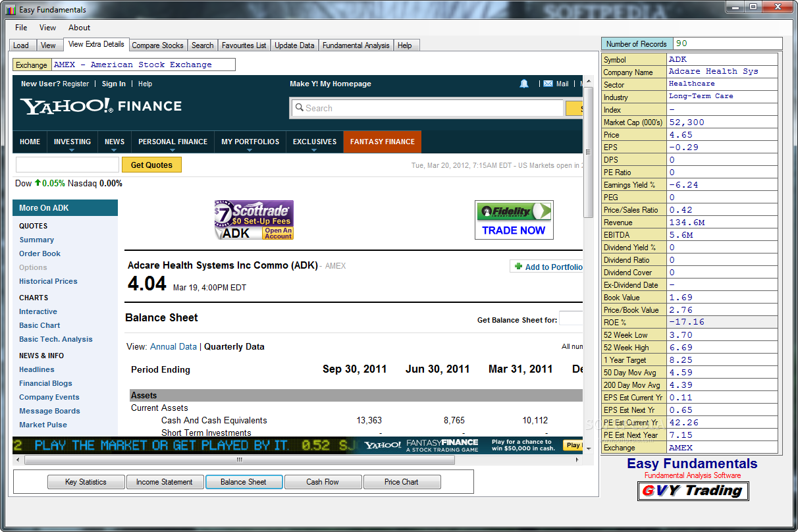Open the About menu
The height and width of the screenshot is (532, 798).
(x=79, y=28)
